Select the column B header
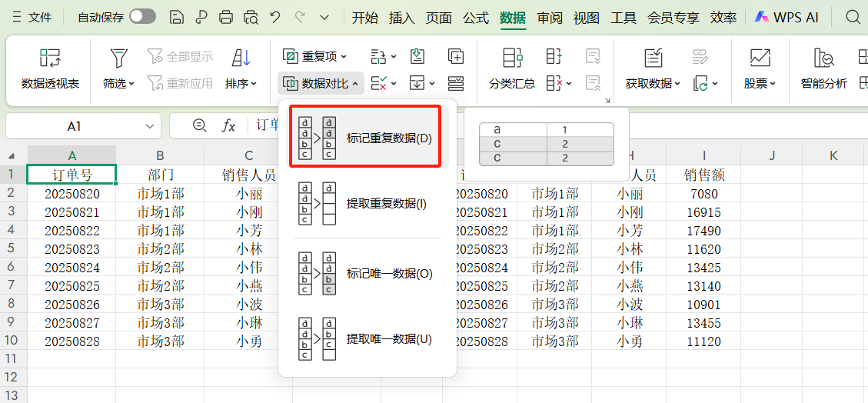The width and height of the screenshot is (868, 403). 160,156
